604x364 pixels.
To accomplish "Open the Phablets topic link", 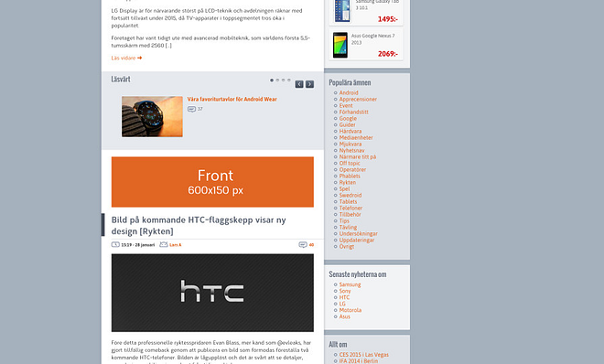I will pyautogui.click(x=350, y=177).
